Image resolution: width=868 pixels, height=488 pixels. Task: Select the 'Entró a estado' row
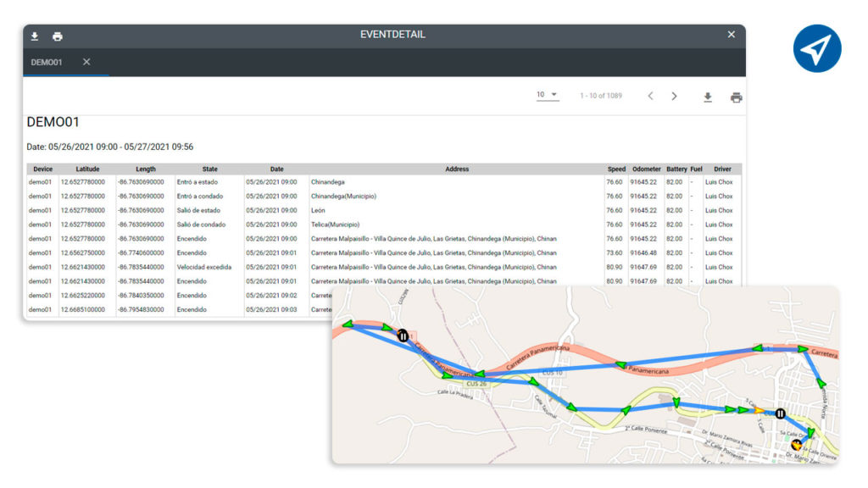click(384, 182)
